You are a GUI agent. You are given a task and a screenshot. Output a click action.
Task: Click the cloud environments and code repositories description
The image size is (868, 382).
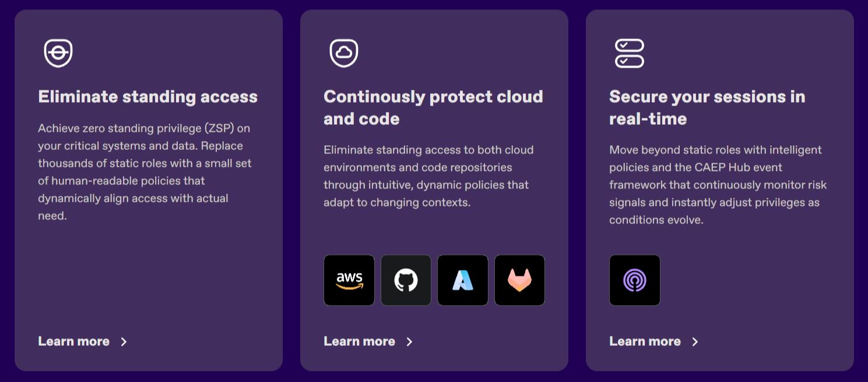[428, 176]
